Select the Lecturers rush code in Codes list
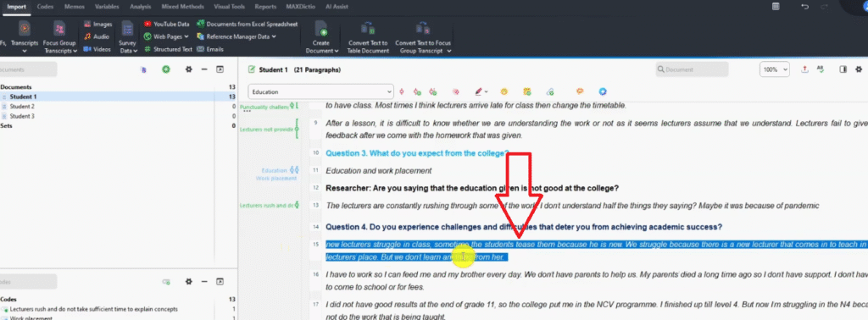This screenshot has height=320, width=868. click(x=119, y=309)
